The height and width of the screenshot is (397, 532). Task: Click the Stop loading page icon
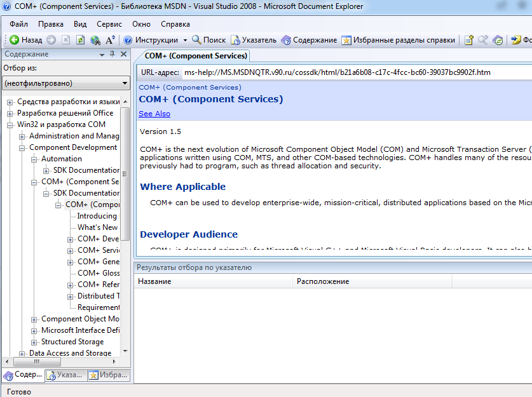(x=66, y=40)
